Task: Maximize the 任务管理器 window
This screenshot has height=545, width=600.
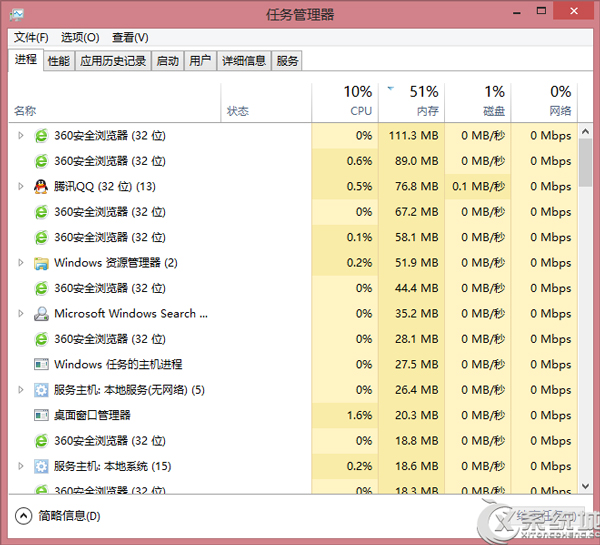Action: pos(541,11)
